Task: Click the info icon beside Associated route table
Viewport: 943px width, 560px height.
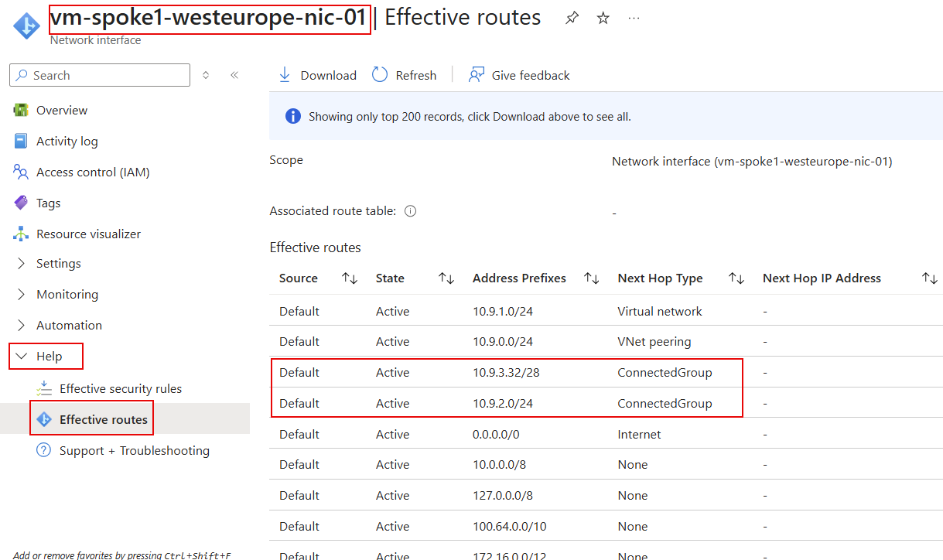Action: [411, 211]
